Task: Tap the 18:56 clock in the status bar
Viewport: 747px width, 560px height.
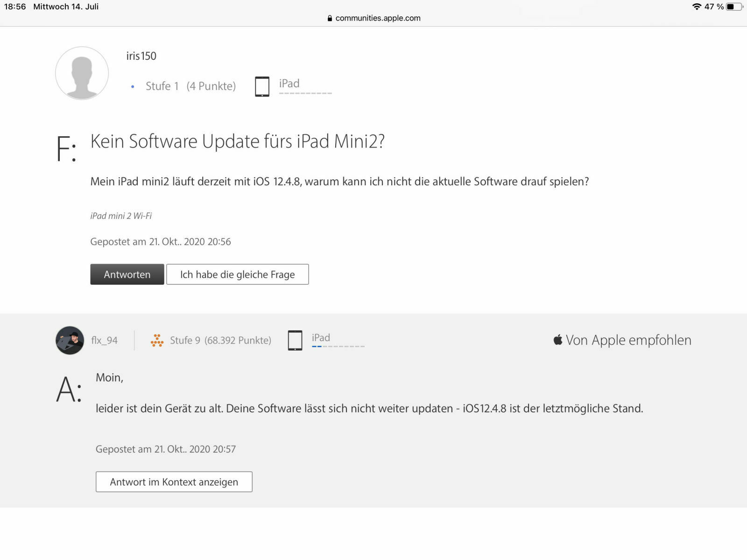Action: pos(15,7)
